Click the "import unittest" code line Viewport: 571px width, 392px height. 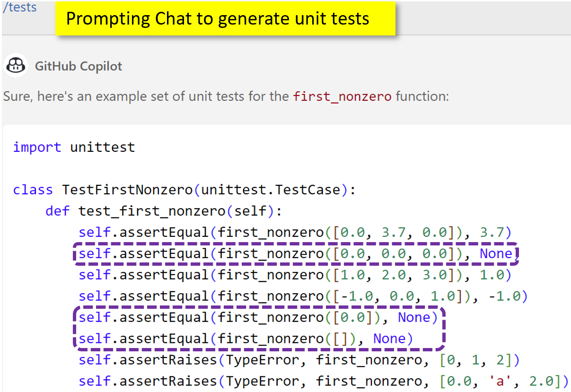click(74, 147)
